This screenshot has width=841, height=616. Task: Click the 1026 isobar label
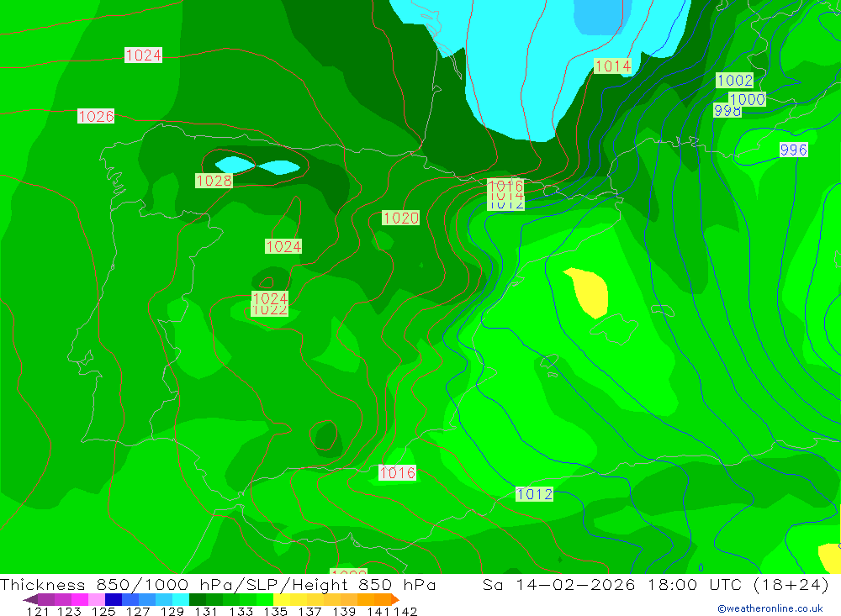pyautogui.click(x=96, y=116)
